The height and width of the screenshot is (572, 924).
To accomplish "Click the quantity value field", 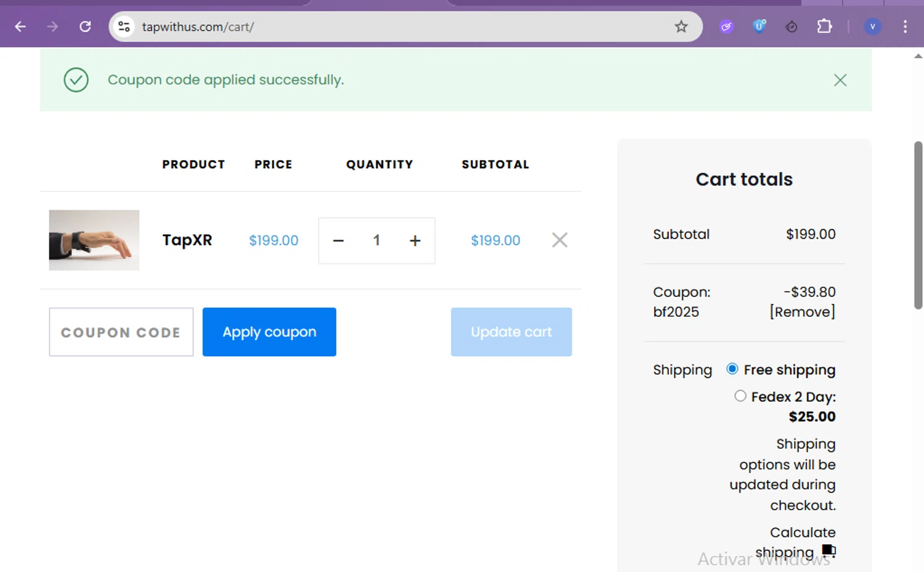I will pyautogui.click(x=376, y=240).
